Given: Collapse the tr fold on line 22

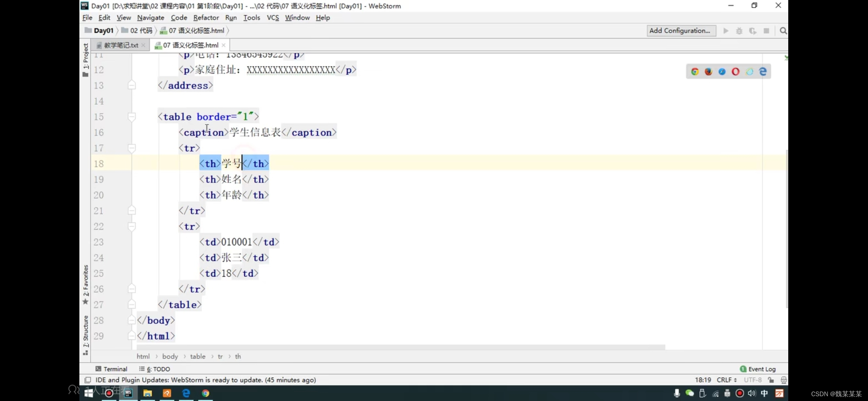Looking at the screenshot, I should pos(131,226).
